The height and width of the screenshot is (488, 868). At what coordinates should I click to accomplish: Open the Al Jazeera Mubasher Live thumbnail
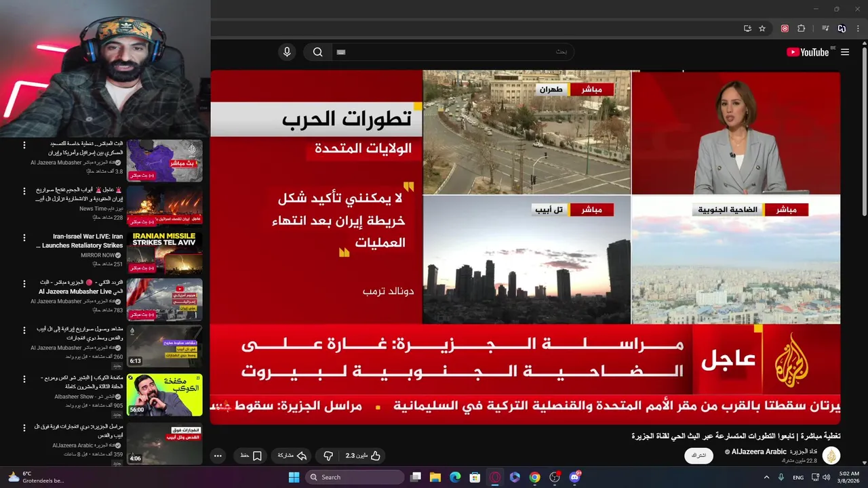pyautogui.click(x=165, y=300)
